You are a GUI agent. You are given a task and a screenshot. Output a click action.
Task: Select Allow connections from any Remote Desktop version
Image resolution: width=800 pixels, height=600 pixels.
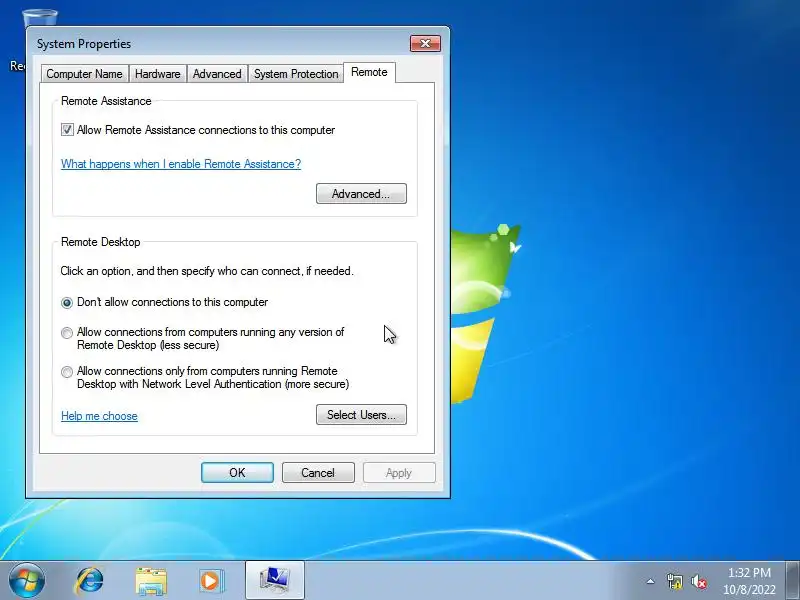click(x=67, y=333)
